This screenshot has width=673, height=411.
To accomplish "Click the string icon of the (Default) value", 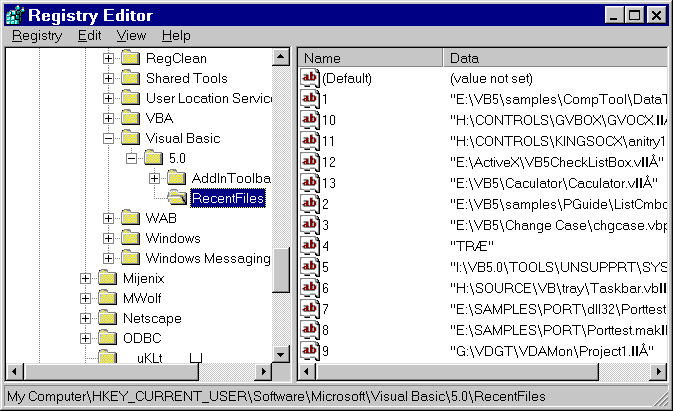I will (x=310, y=78).
